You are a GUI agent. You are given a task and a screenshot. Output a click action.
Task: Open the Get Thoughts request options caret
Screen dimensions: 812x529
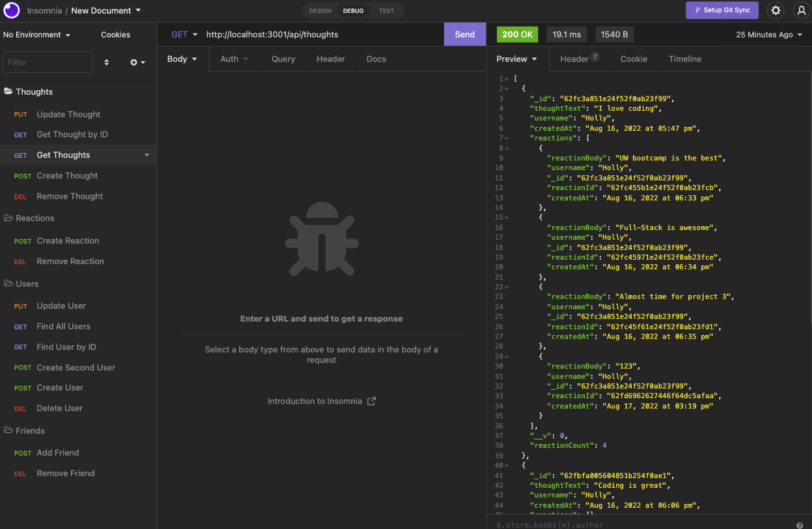pos(147,155)
